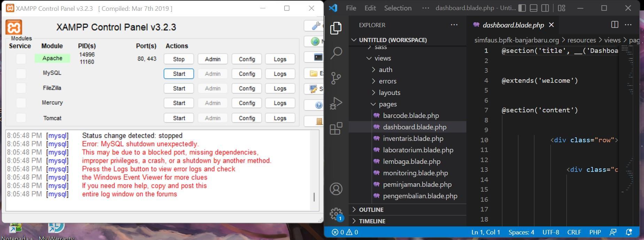Customize layout icon in title bar
This screenshot has height=240, width=644.
click(x=561, y=8)
